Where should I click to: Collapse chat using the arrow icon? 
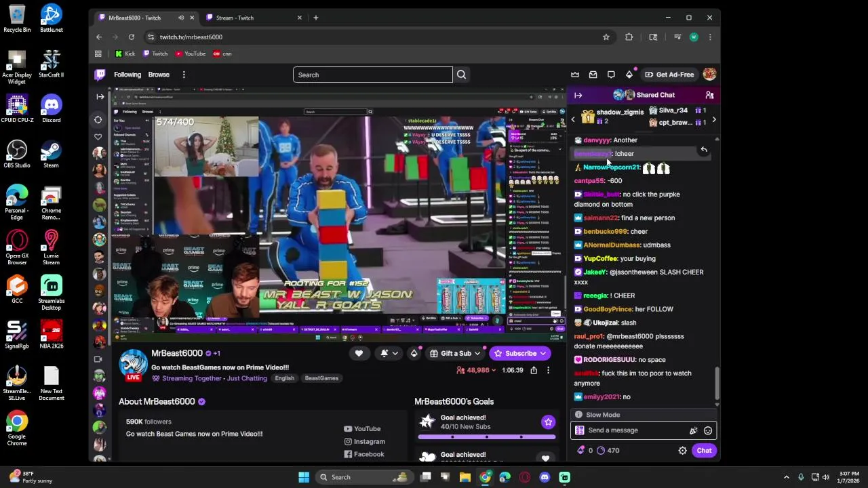(578, 95)
